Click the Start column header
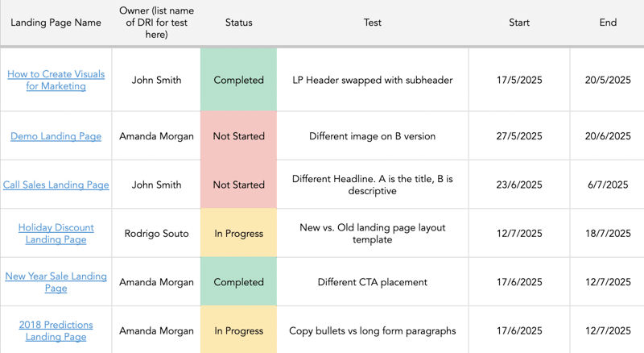 click(x=519, y=23)
